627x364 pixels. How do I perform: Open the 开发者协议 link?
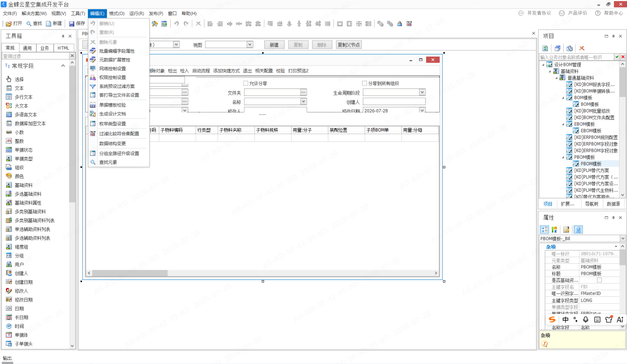[535, 13]
